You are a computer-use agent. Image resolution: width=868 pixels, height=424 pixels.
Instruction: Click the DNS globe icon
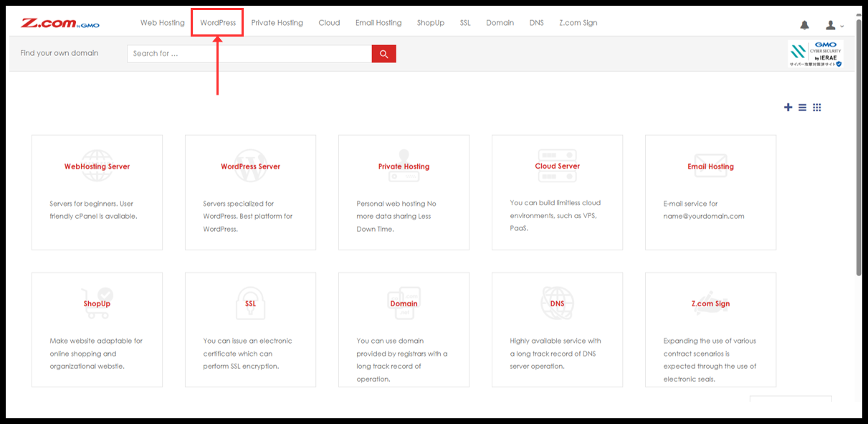558,303
